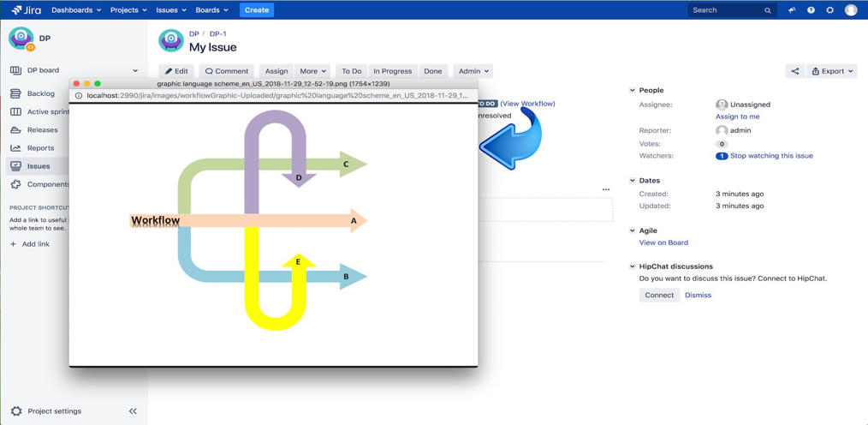The height and width of the screenshot is (425, 868).
Task: Open the More dropdown
Action: (312, 71)
